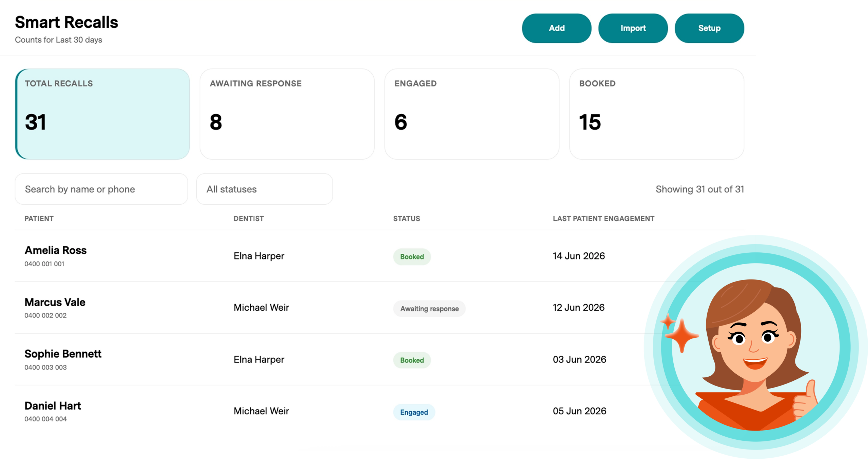Click dentist Elna Harper in Amelia's row

tap(259, 256)
